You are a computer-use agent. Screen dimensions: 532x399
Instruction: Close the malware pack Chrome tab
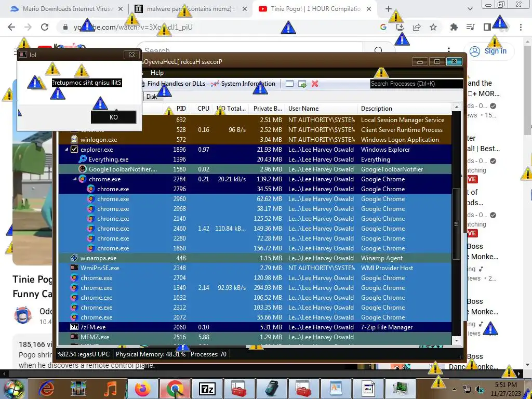245,9
